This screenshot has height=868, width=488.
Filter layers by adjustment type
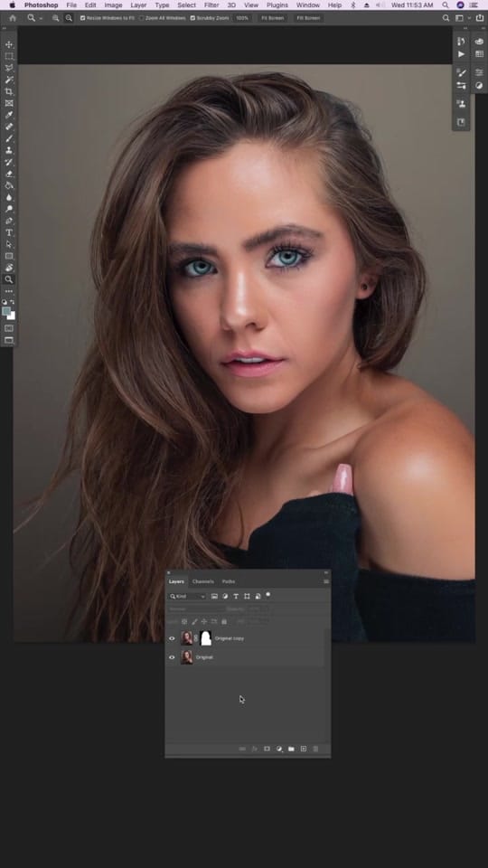225,596
